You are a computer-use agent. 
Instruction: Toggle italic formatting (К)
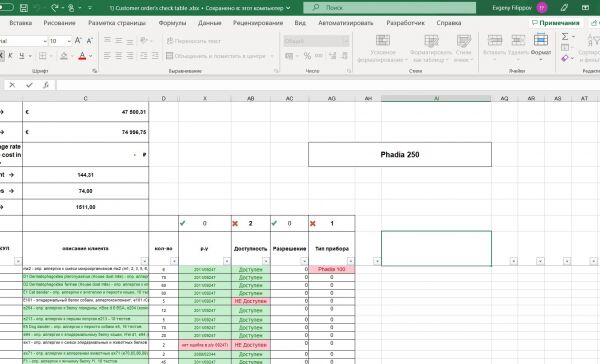tap(10, 56)
